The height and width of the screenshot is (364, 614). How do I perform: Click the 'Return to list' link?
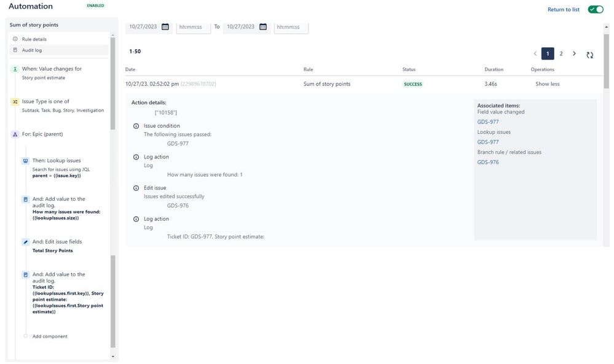click(564, 9)
